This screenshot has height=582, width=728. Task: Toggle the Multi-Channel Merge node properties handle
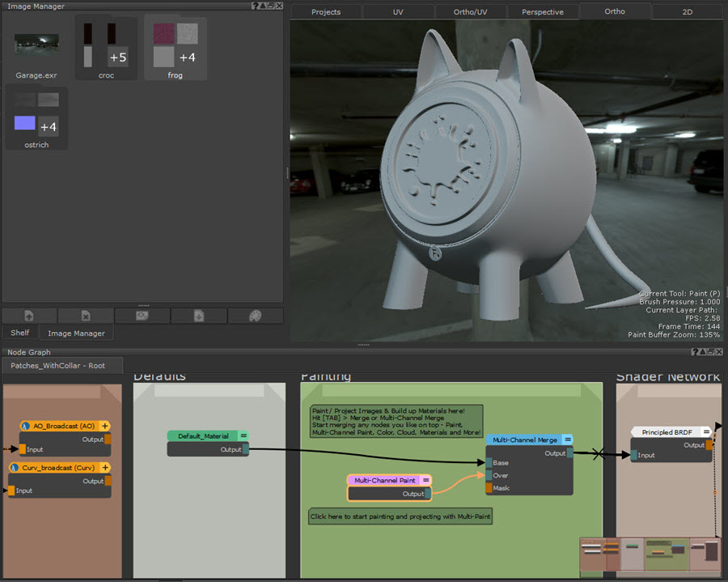tap(568, 440)
